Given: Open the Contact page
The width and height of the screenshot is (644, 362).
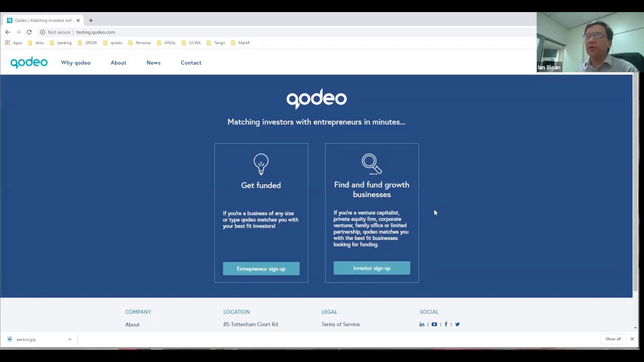Looking at the screenshot, I should point(191,63).
